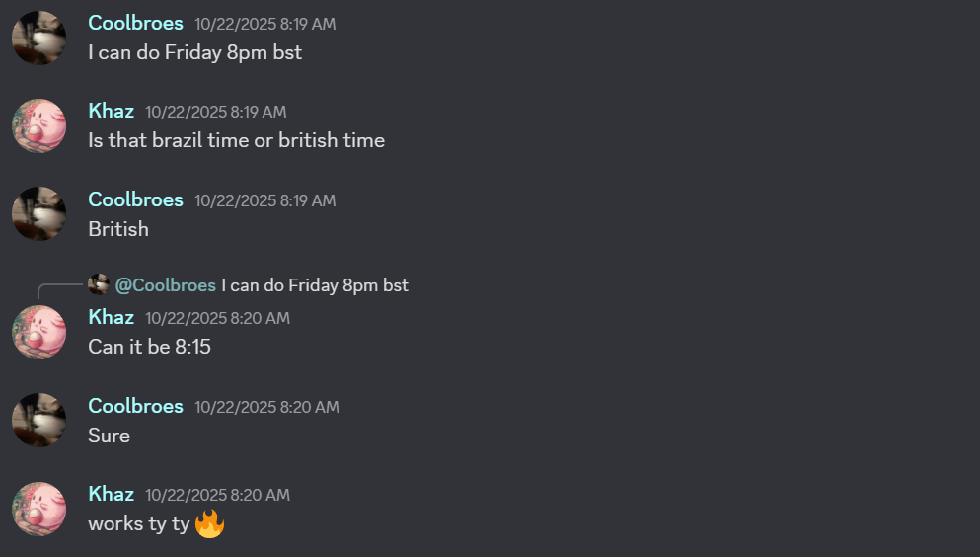
Task: Click the timestamp on the "British" message
Action: (x=264, y=200)
